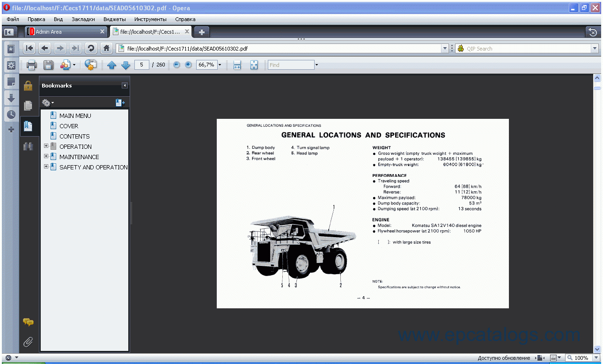The image size is (603, 364).
Task: Open MAIN MENU bookmark
Action: tap(75, 116)
